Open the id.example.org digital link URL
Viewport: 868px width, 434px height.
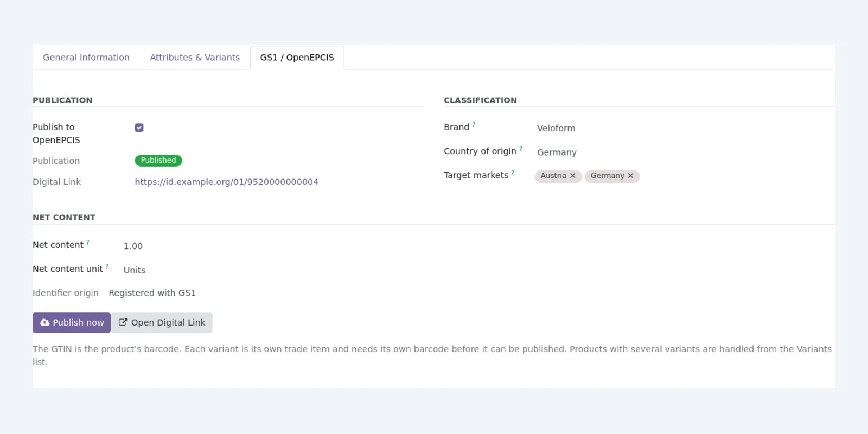(226, 182)
